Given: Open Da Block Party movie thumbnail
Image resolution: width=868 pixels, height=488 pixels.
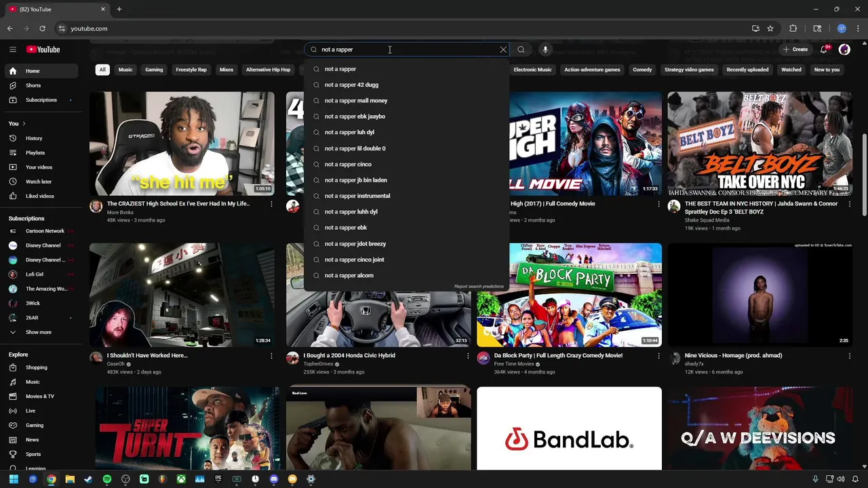Looking at the screenshot, I should [x=569, y=295].
